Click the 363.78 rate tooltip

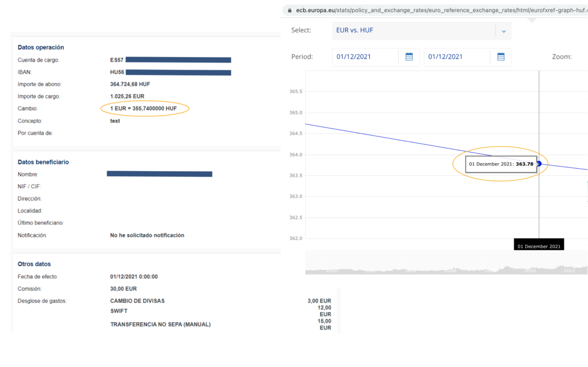[x=501, y=164]
